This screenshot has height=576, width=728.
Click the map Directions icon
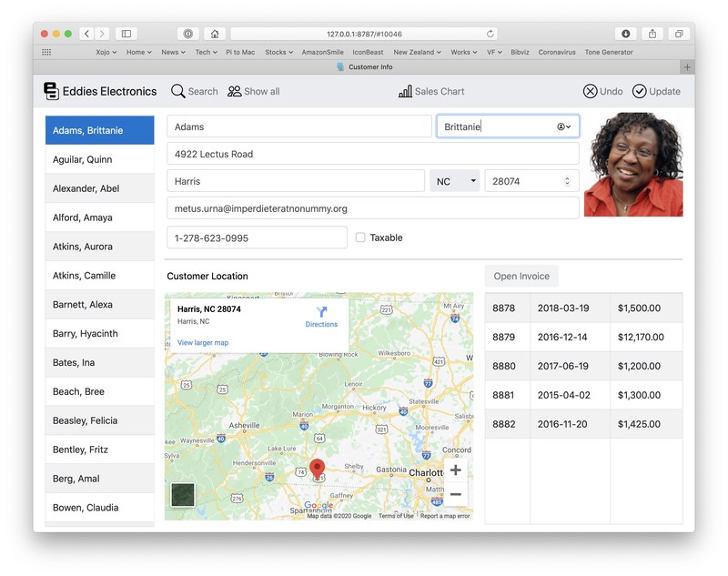(x=321, y=313)
